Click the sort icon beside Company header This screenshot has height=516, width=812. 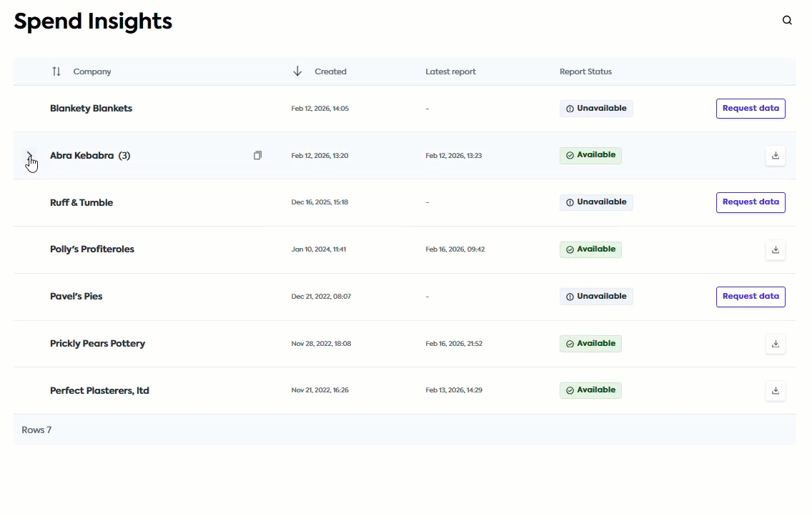coord(56,71)
